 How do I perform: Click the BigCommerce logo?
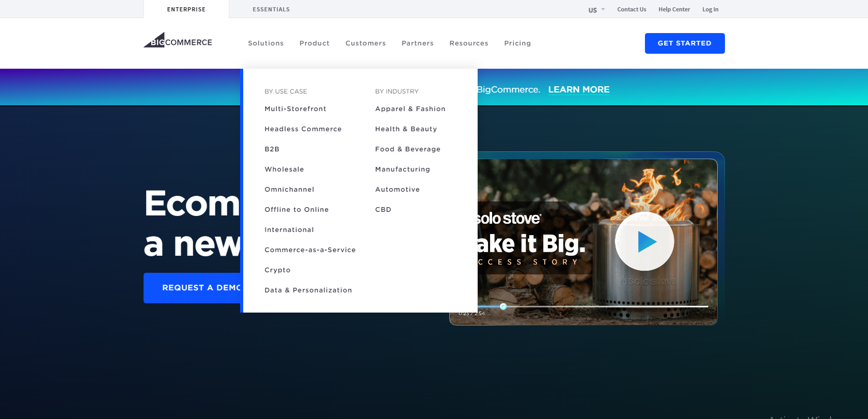(178, 40)
